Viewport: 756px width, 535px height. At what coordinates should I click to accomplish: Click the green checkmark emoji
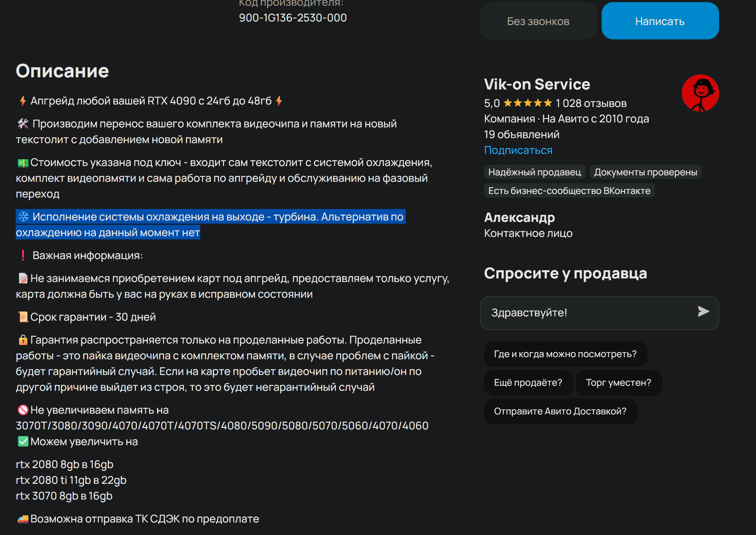[x=23, y=442]
